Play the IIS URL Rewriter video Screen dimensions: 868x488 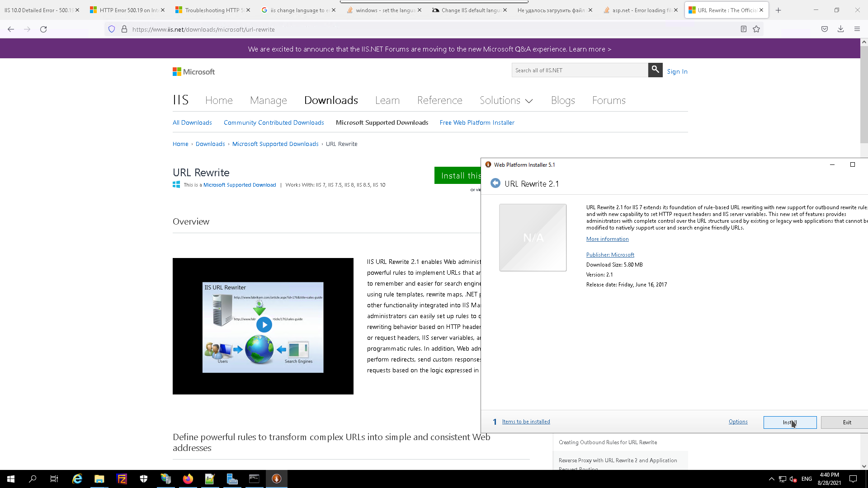264,324
